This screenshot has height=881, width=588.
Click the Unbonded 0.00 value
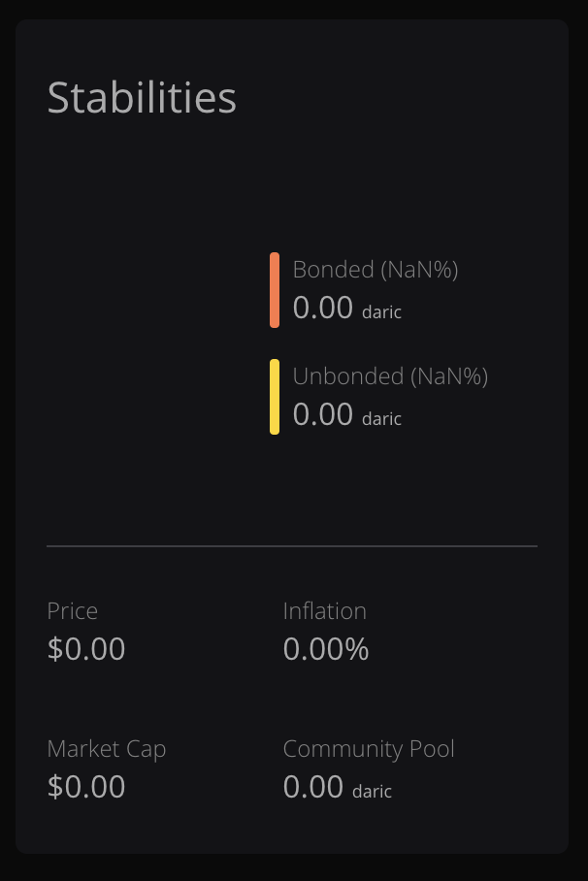pyautogui.click(x=321, y=414)
